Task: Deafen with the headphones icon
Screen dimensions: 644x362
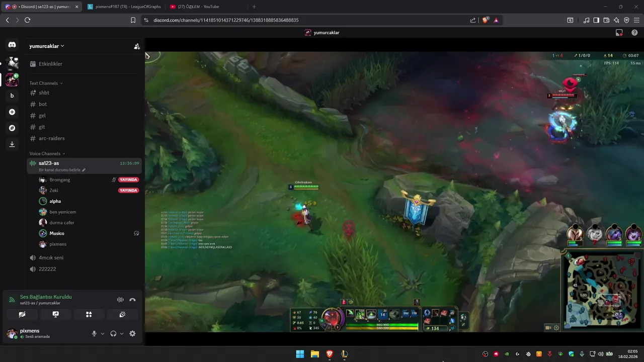Action: pyautogui.click(x=113, y=333)
